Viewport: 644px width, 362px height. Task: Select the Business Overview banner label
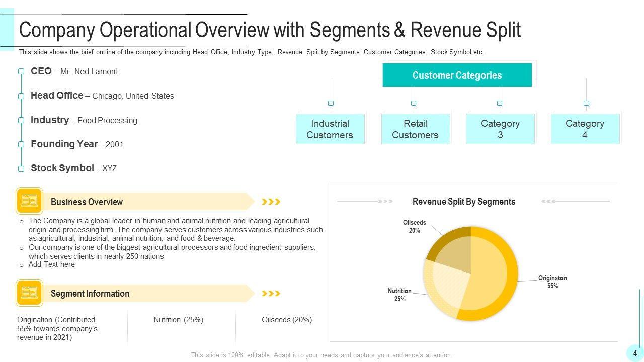87,202
